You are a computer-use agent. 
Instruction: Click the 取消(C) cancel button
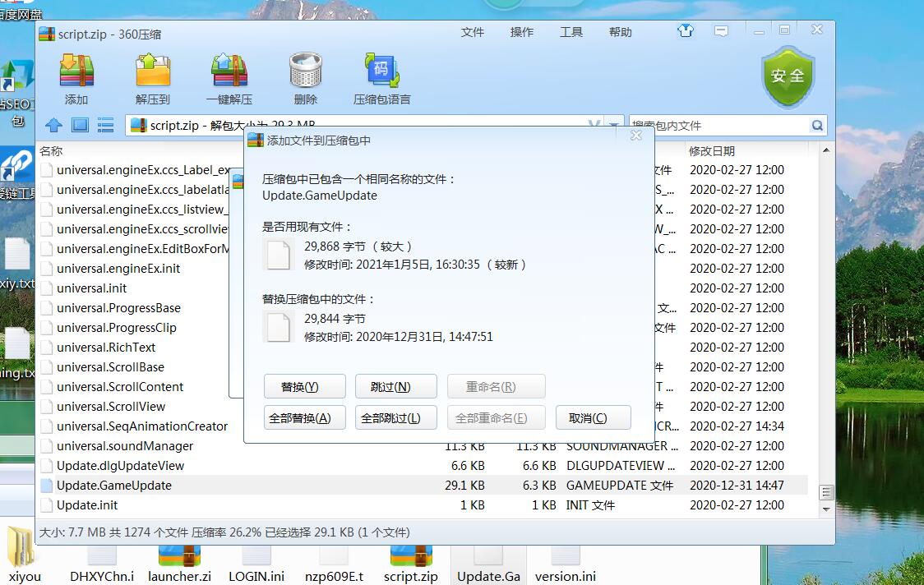tap(593, 417)
